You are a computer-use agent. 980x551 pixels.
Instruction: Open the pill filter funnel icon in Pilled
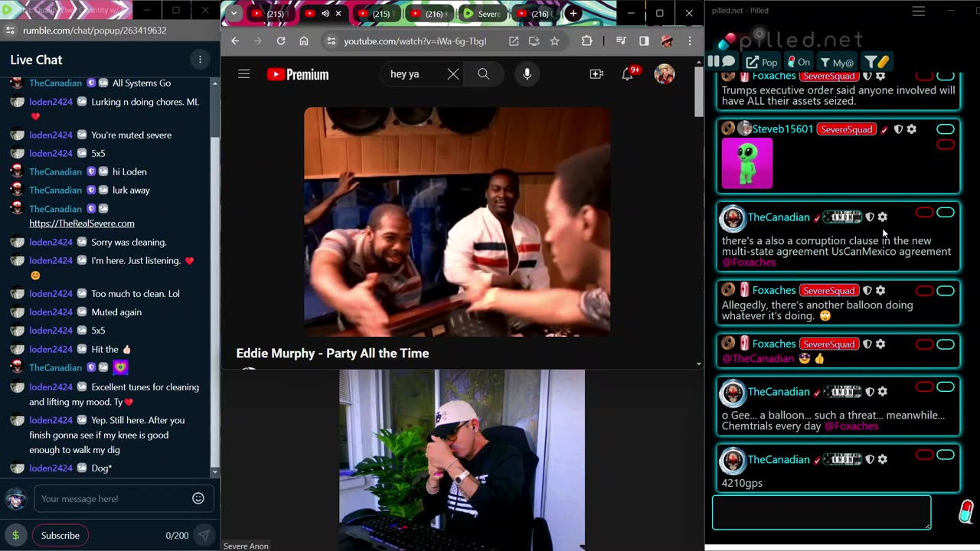[x=877, y=62]
